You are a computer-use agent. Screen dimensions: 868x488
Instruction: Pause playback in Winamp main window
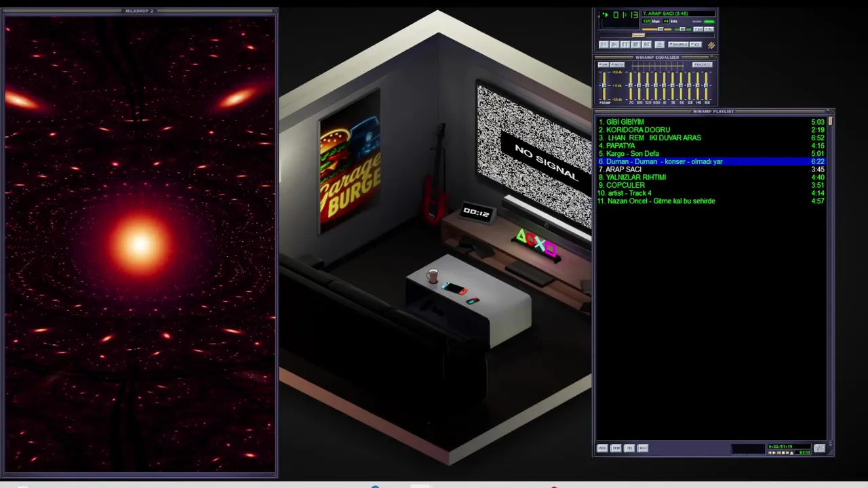pyautogui.click(x=625, y=45)
